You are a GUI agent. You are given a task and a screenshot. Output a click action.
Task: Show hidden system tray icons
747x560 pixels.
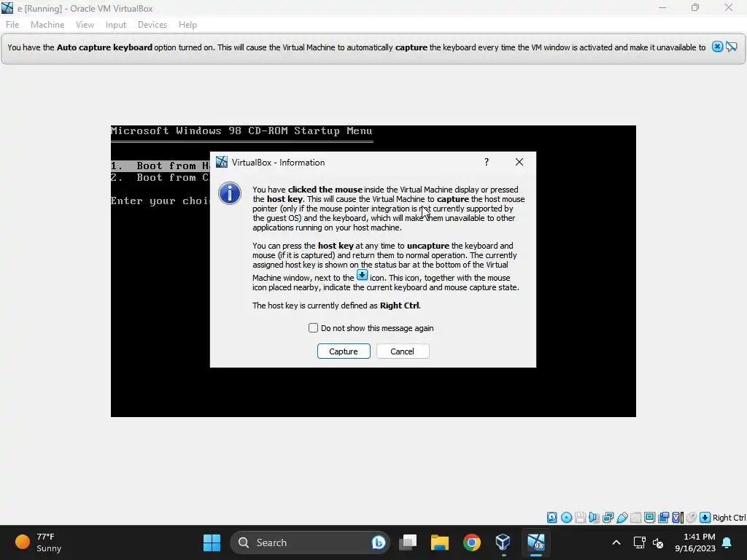616,542
